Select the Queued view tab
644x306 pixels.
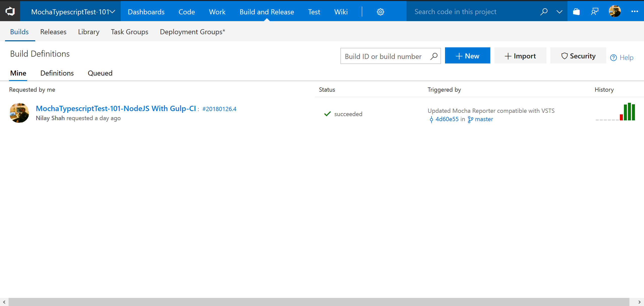point(100,73)
